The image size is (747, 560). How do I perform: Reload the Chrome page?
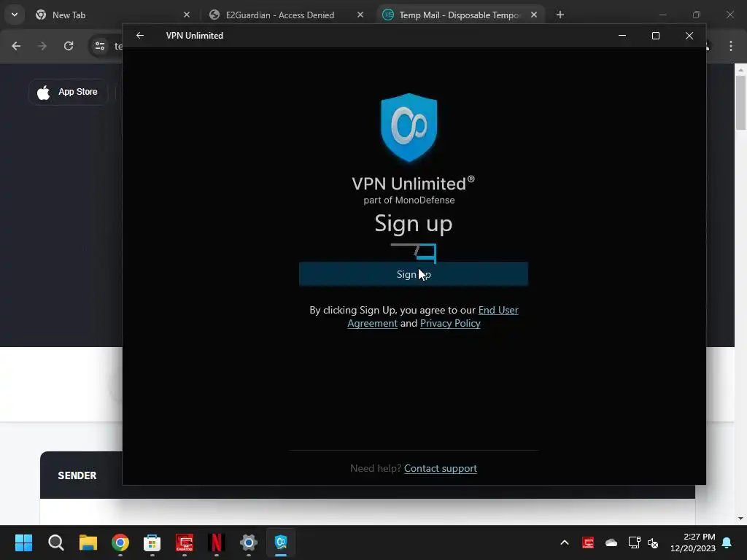click(69, 46)
